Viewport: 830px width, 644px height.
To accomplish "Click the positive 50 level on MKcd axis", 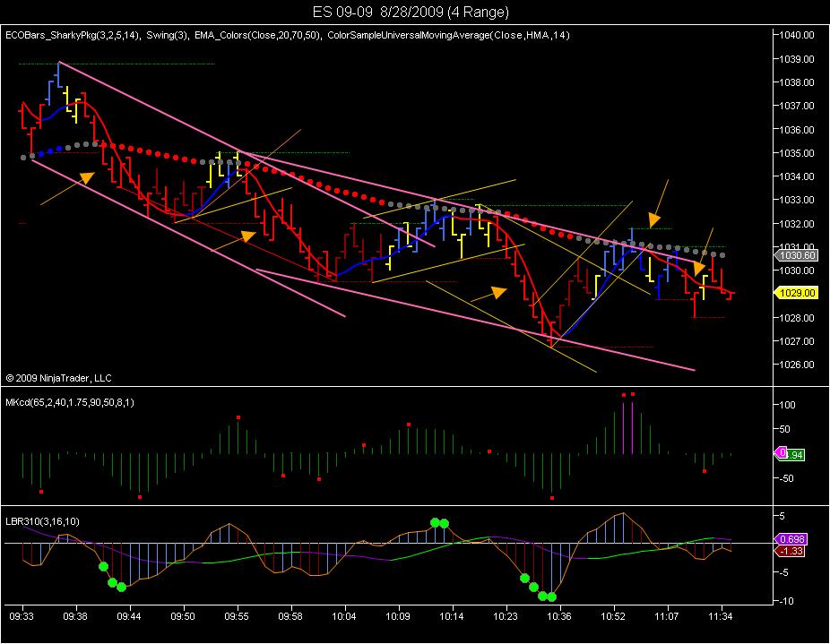I will (785, 429).
